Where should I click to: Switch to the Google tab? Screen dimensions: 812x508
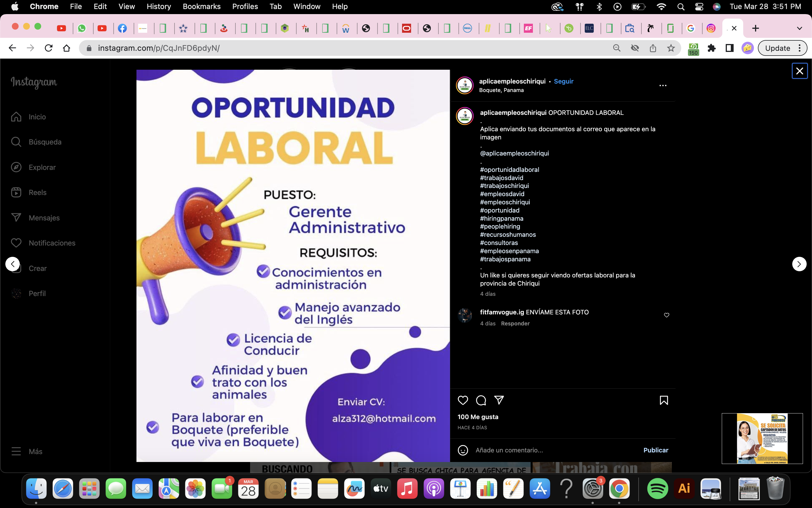click(x=690, y=28)
